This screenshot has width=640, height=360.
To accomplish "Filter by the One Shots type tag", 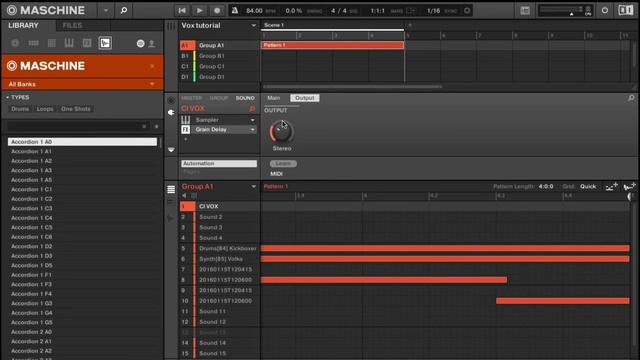I will click(x=76, y=109).
